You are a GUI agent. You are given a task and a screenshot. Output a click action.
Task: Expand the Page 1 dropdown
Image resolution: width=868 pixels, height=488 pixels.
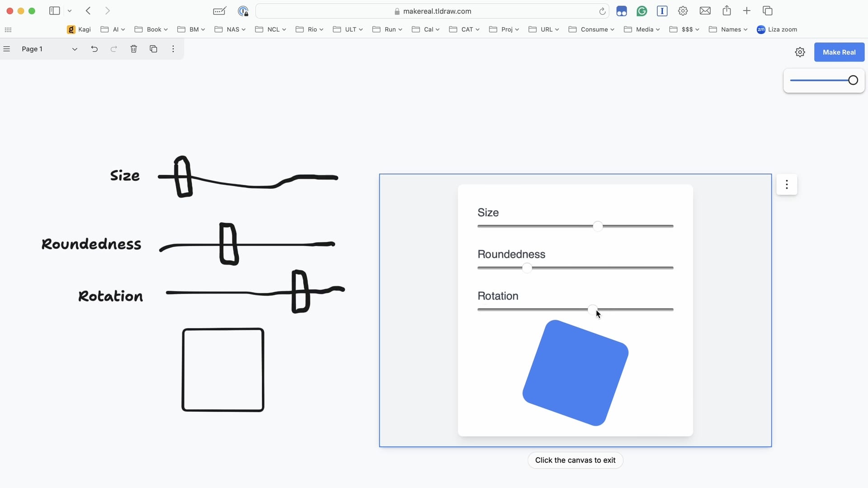pyautogui.click(x=75, y=49)
